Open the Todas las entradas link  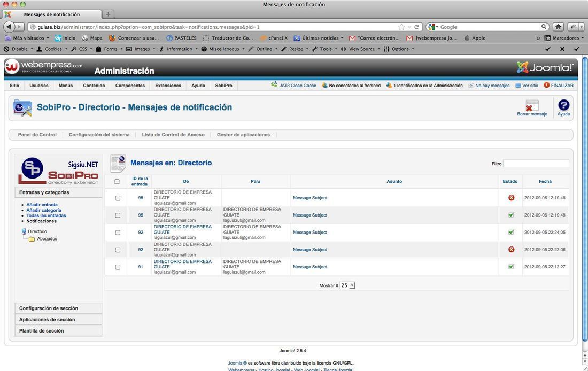tap(46, 215)
